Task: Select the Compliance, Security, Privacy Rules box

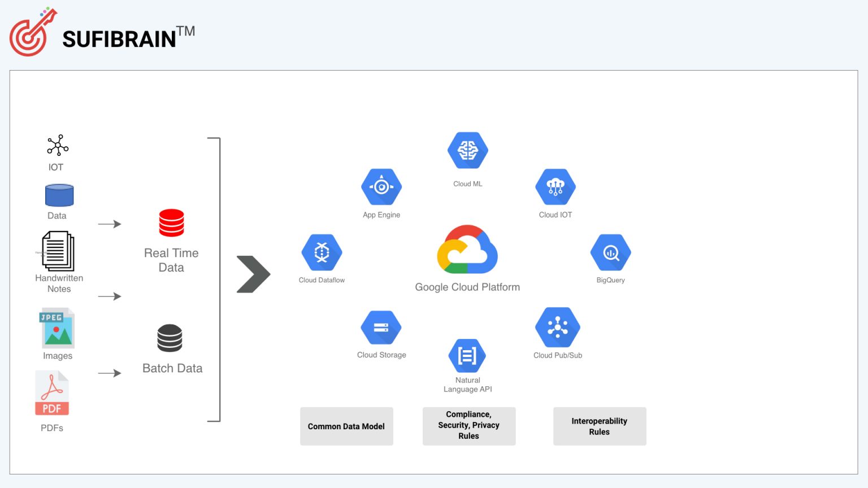Action: (x=469, y=426)
